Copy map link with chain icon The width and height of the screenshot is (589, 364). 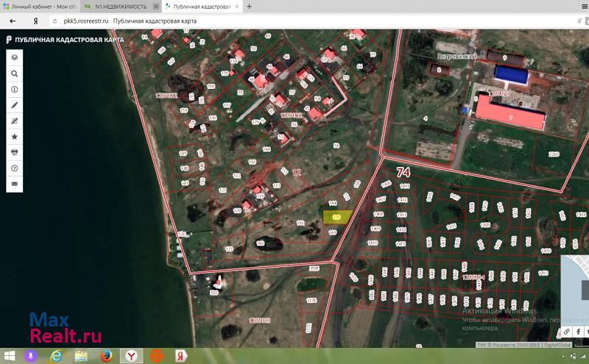(568, 332)
